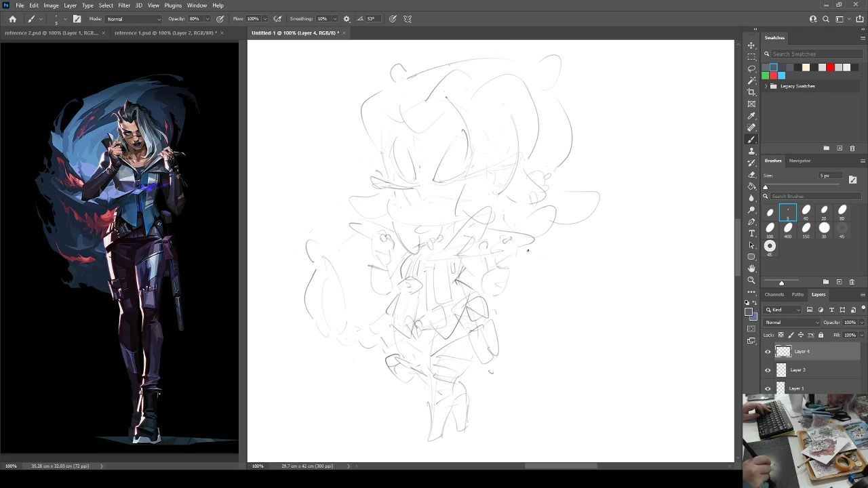868x488 pixels.
Task: Open the Home screen icon
Action: pyautogui.click(x=12, y=19)
